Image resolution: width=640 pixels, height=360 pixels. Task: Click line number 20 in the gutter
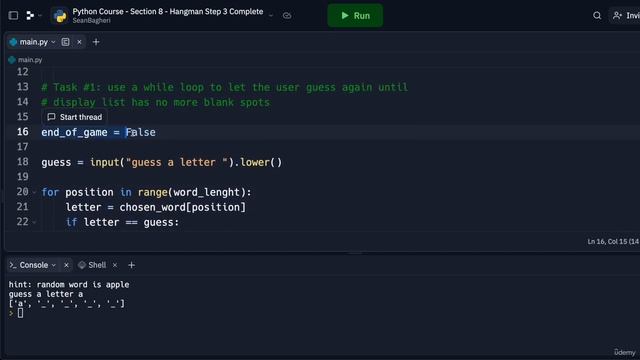[22, 192]
